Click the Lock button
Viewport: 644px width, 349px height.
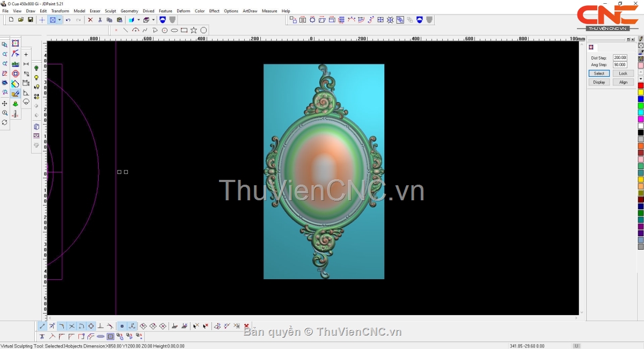click(623, 74)
